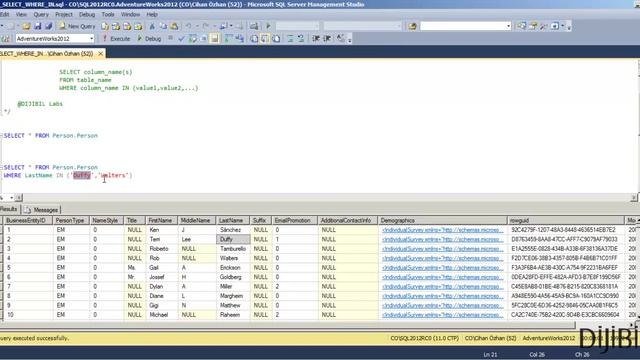The height and width of the screenshot is (360, 640).
Task: Open the Window menu
Action: point(130,14)
